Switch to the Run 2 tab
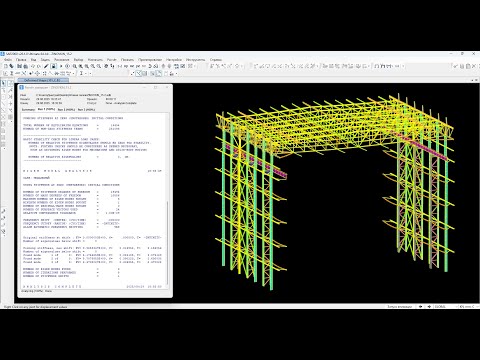The width and height of the screenshot is (480, 360). click(66, 109)
